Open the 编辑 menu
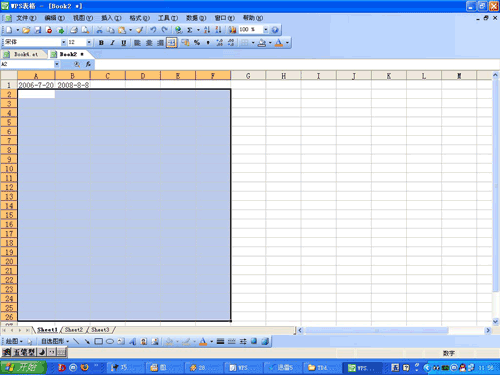Screen dimensions: 500x375 pos(55,18)
